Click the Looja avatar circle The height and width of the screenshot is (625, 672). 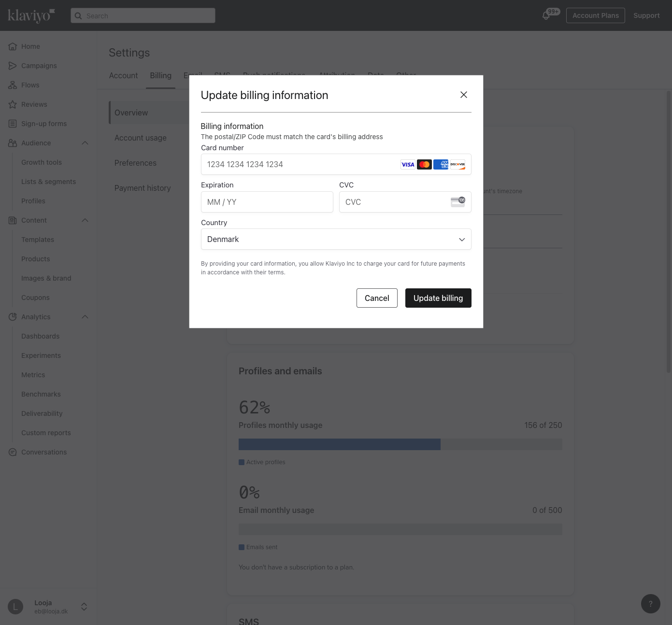[15, 607]
